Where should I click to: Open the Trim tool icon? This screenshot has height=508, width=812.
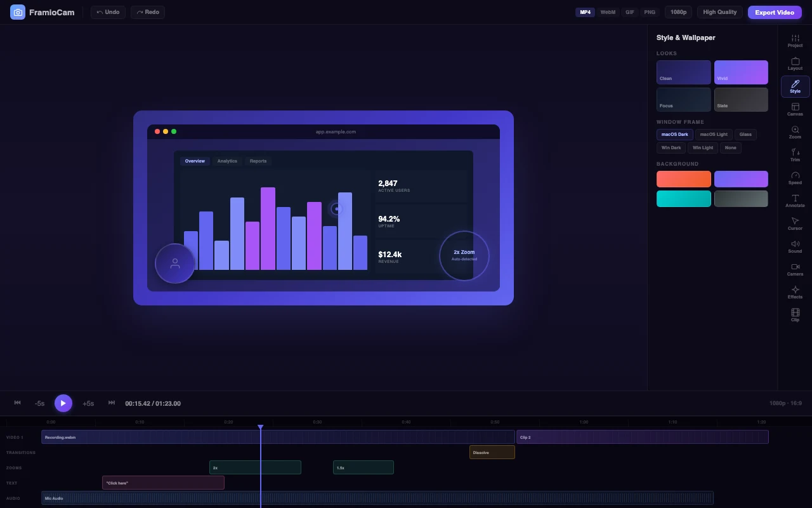point(795,156)
